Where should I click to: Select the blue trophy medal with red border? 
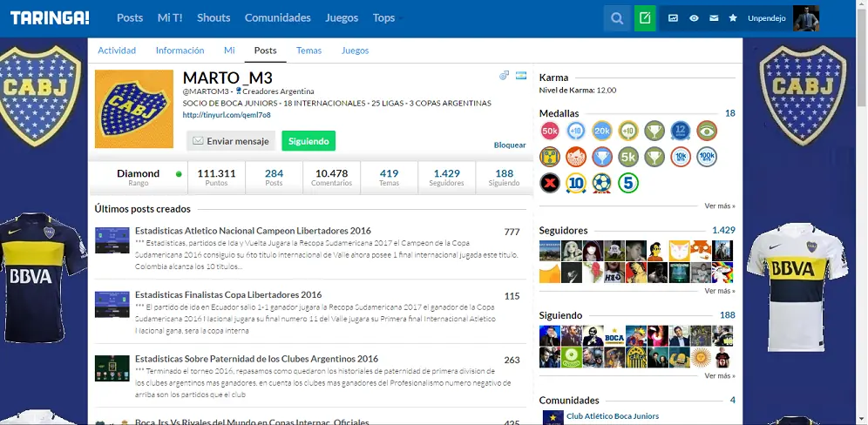tap(602, 157)
